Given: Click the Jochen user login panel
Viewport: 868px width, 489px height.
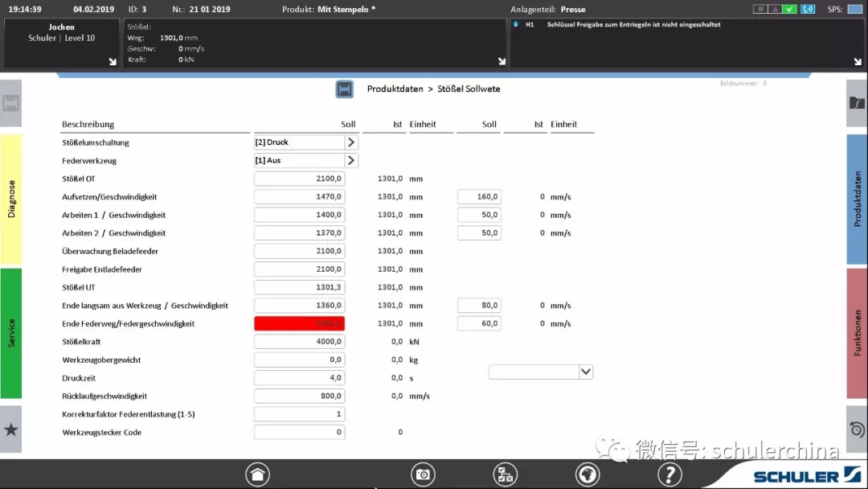Looking at the screenshot, I should click(61, 43).
